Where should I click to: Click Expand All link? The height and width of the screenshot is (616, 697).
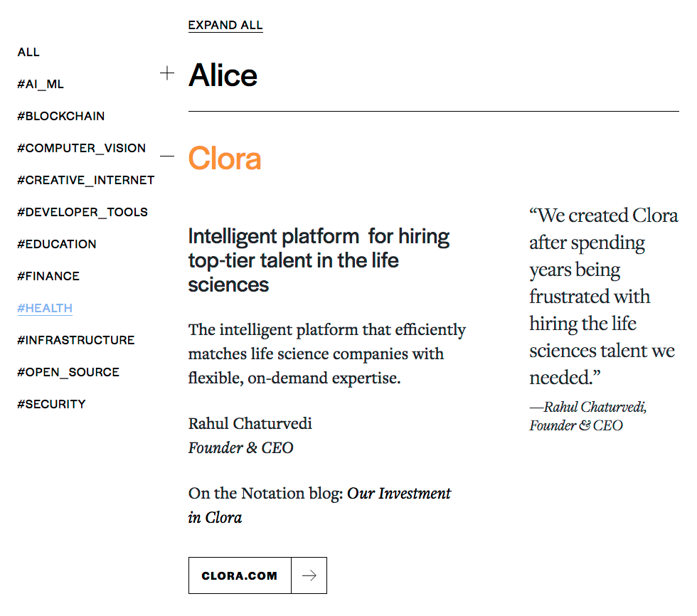point(225,26)
